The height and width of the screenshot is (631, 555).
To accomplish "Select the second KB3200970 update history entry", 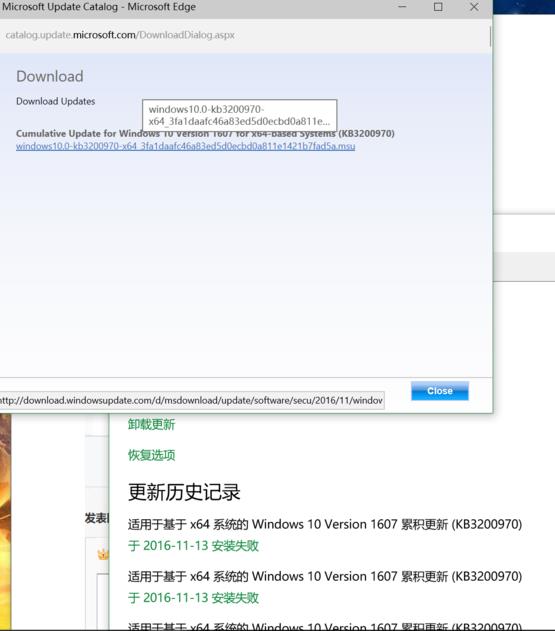I will [325, 576].
